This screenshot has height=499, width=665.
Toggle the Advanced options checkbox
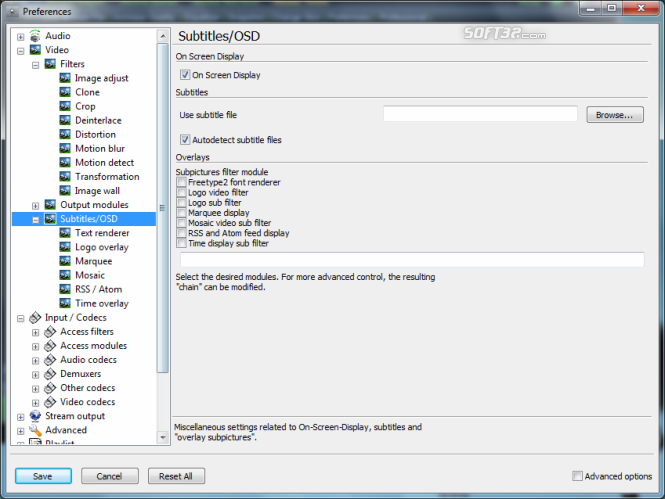click(x=577, y=476)
